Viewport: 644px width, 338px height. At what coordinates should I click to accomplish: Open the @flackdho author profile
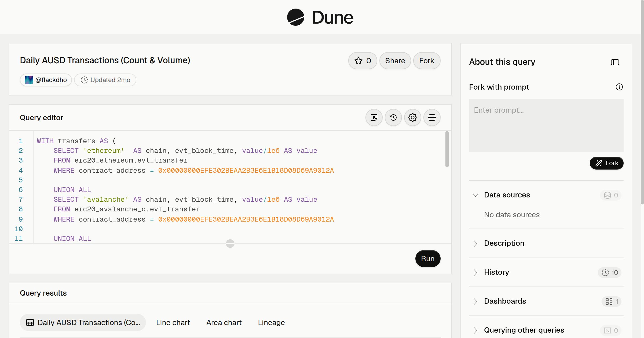(46, 80)
